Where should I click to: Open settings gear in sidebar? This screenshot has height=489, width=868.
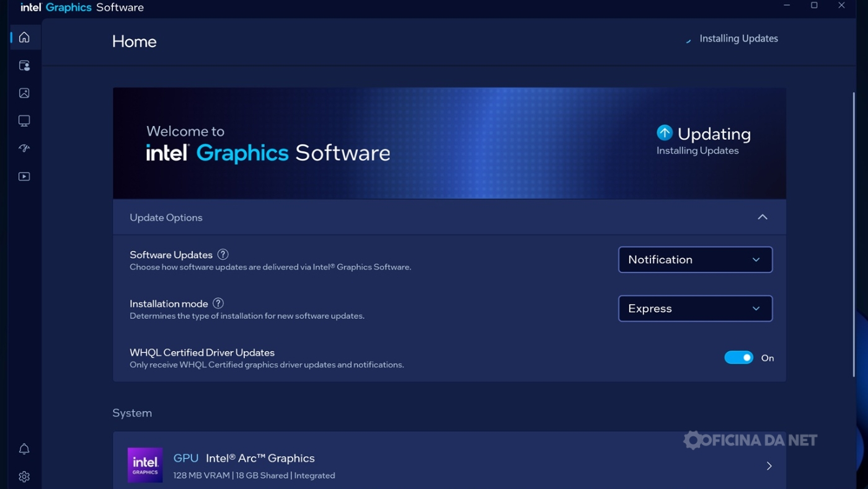point(24,477)
